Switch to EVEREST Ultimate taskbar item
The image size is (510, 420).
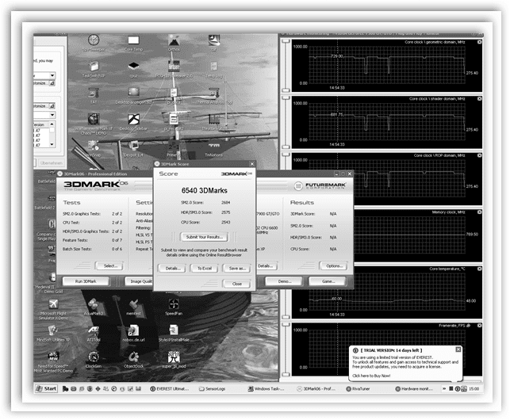point(170,389)
